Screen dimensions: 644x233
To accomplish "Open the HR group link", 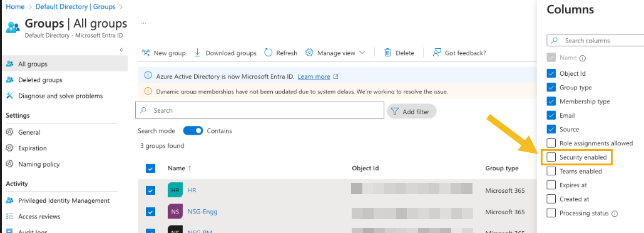I will pyautogui.click(x=192, y=190).
